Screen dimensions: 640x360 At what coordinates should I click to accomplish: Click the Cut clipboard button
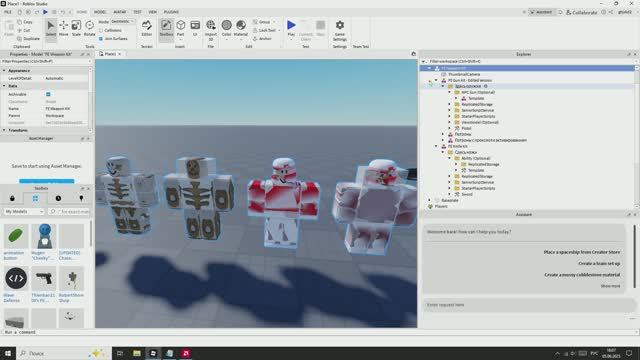coord(24,30)
